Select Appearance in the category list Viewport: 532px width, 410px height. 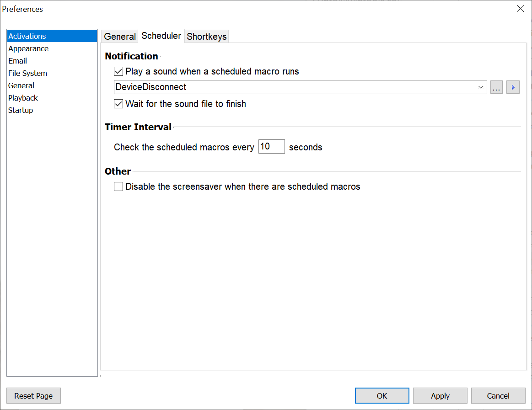point(28,48)
